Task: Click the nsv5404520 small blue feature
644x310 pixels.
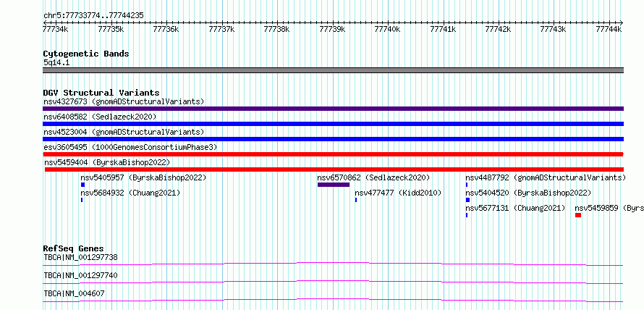Action: (x=467, y=200)
